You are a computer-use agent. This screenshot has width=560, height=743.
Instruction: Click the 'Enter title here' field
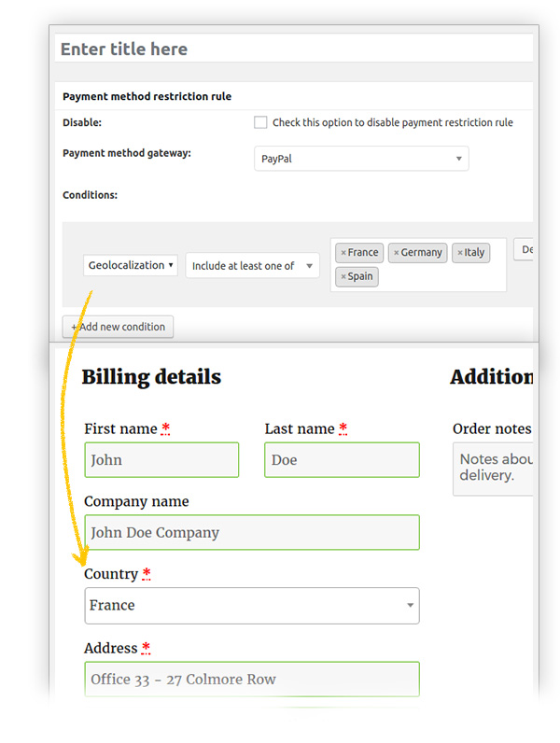tap(294, 49)
